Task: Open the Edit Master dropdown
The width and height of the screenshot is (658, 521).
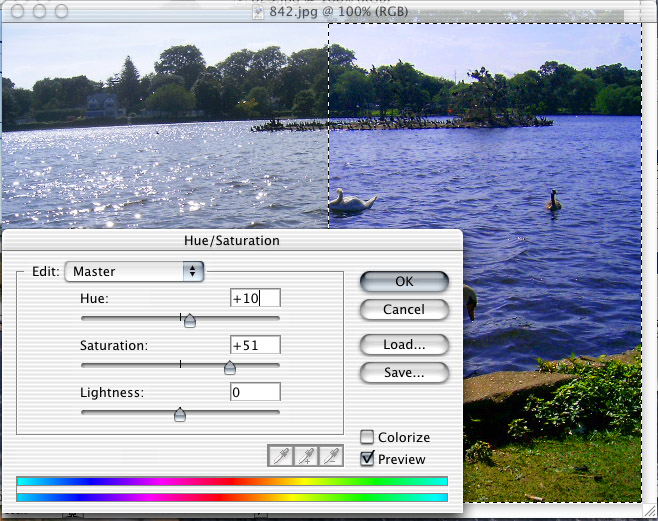Action: 134,271
